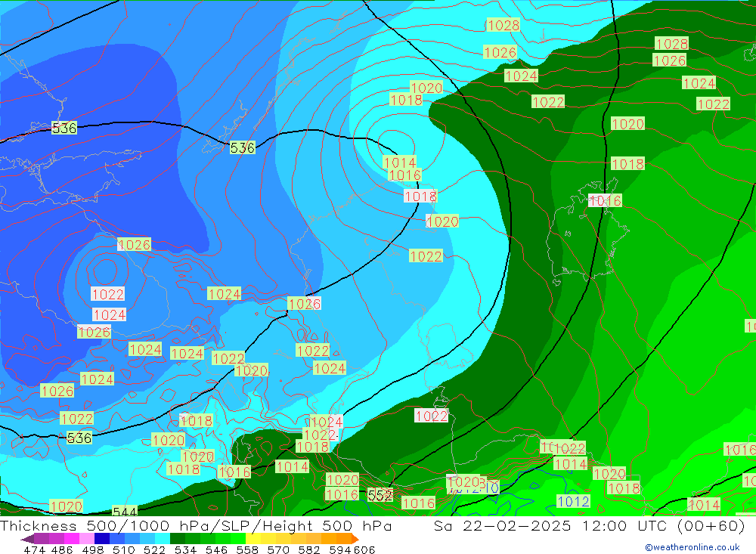Pick the light pink legend swatch

87,538
